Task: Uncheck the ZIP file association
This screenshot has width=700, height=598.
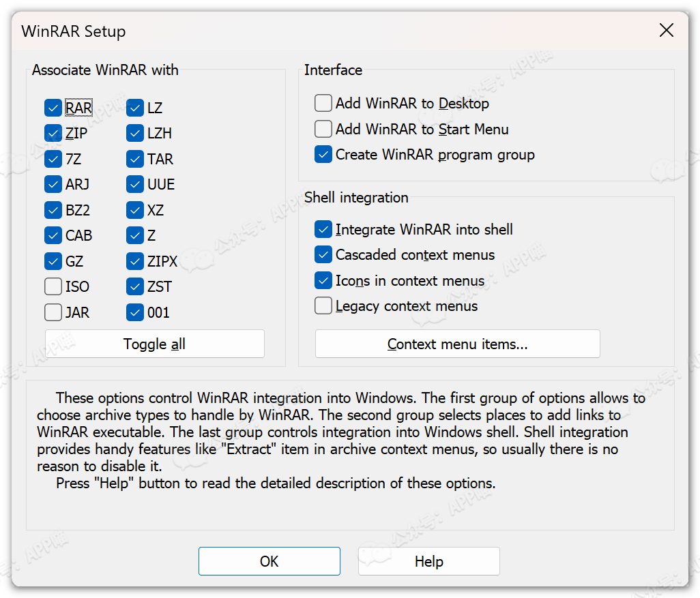Action: click(53, 133)
